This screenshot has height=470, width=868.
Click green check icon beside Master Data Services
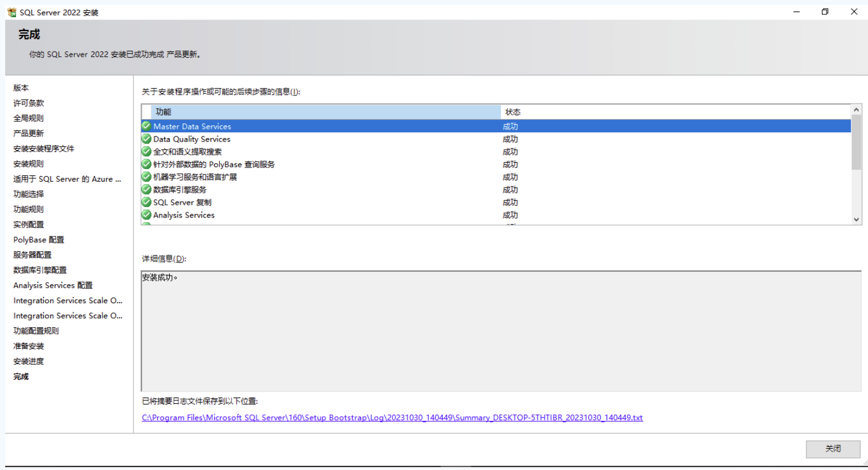click(147, 126)
